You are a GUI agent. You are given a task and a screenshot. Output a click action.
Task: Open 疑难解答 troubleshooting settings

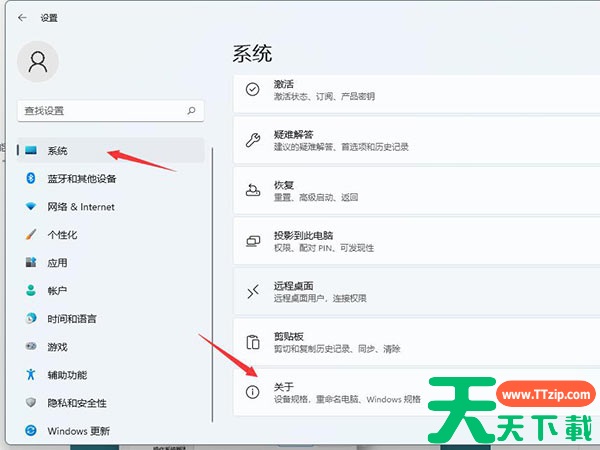coord(416,140)
